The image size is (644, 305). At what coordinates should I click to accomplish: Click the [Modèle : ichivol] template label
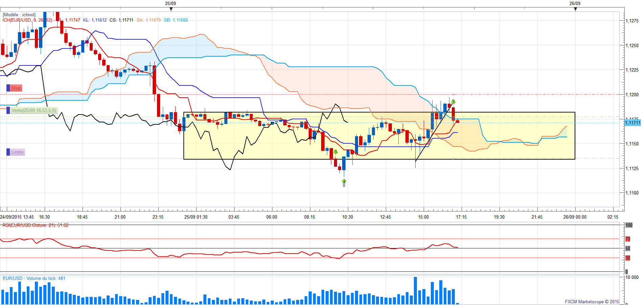(x=19, y=15)
